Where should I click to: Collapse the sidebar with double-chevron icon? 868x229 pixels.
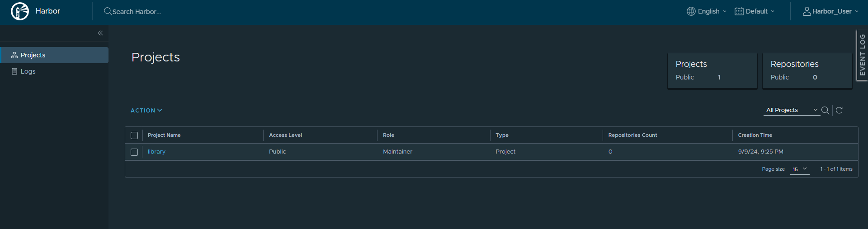click(100, 33)
